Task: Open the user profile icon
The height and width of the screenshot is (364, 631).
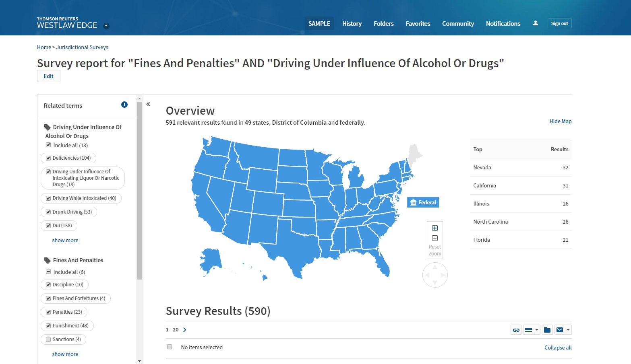Action: [x=535, y=23]
